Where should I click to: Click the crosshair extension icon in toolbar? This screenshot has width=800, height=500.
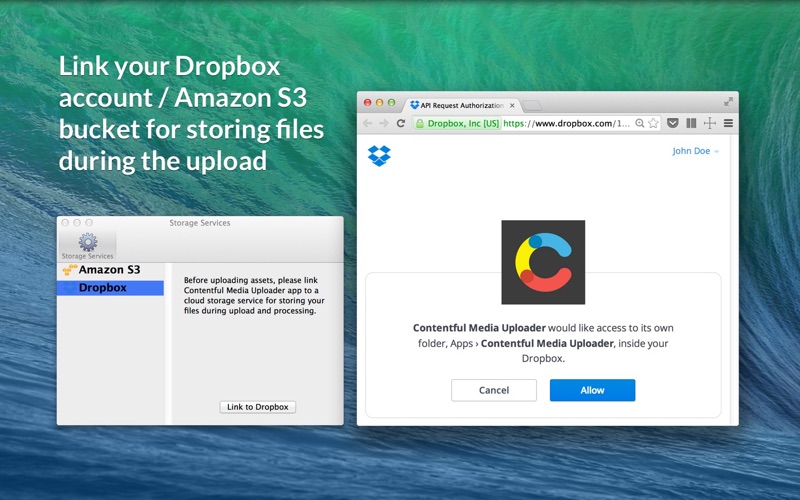tap(710, 123)
